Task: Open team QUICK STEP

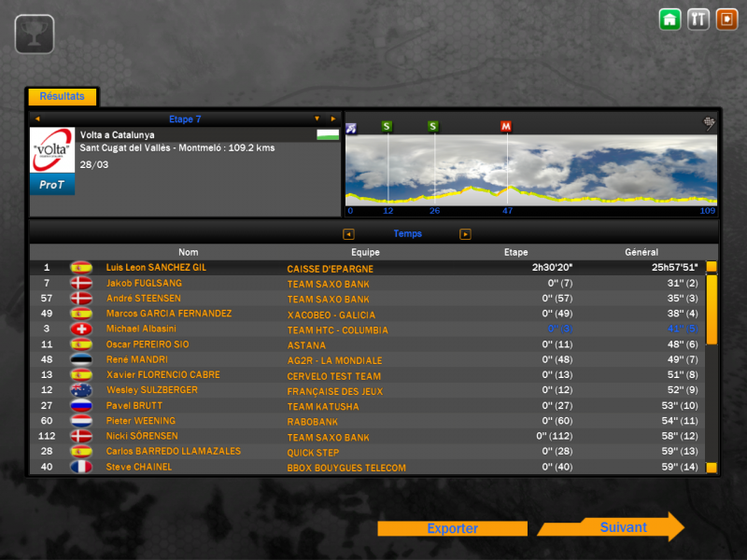Action: [x=313, y=453]
